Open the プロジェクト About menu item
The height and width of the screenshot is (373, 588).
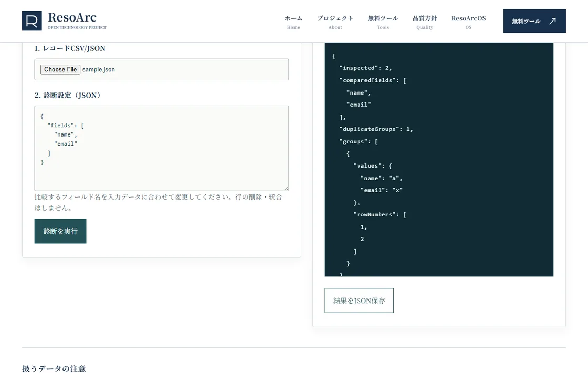click(335, 22)
